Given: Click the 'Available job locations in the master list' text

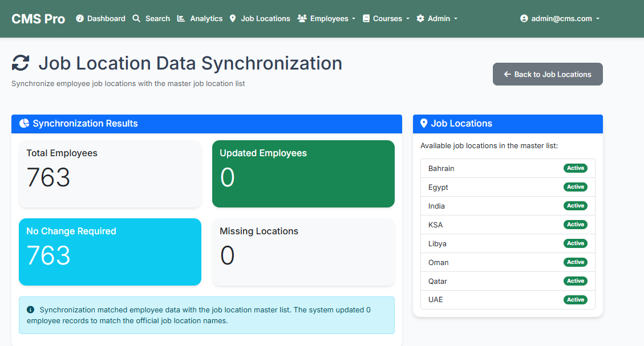Looking at the screenshot, I should tap(489, 146).
